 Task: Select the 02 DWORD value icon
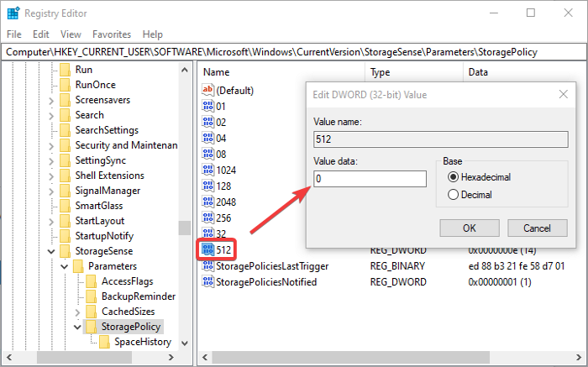pyautogui.click(x=207, y=122)
